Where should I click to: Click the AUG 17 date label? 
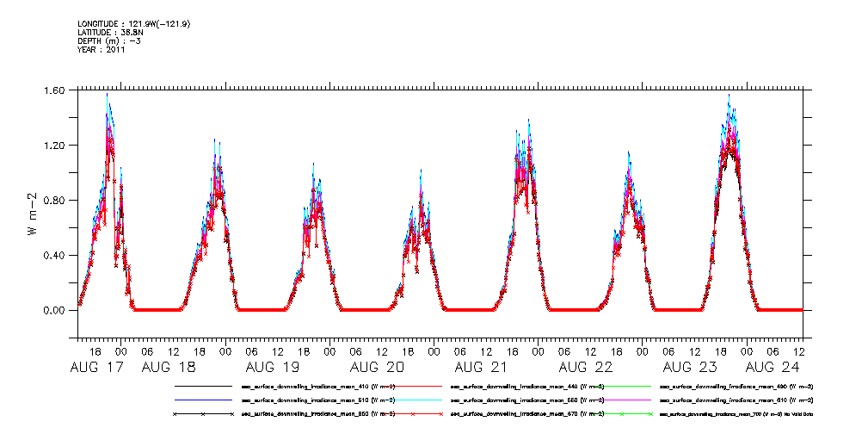tap(98, 368)
